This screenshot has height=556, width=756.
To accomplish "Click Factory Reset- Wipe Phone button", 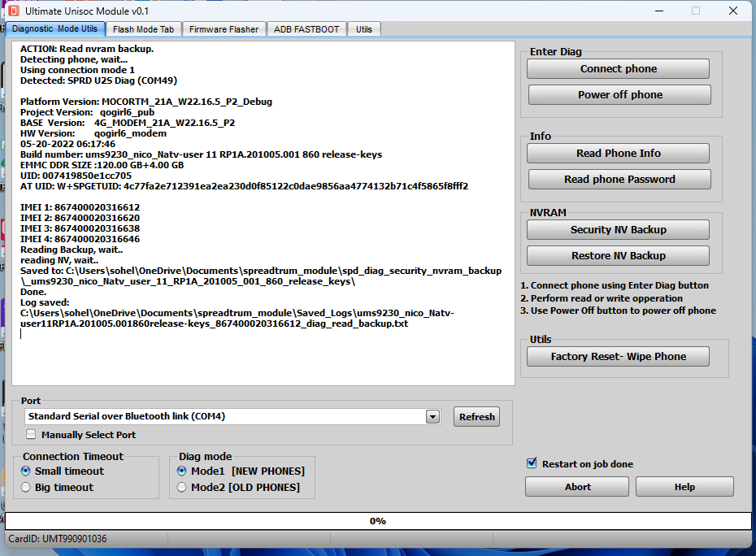I will [618, 357].
